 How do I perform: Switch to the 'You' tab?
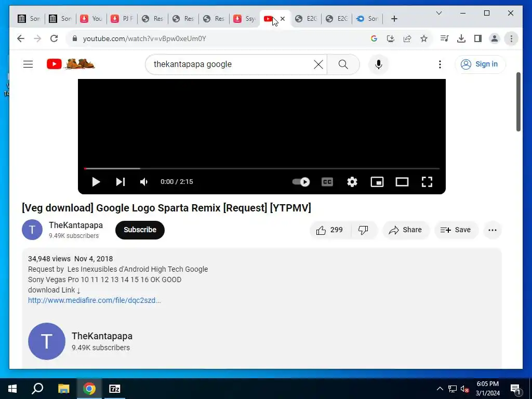coord(91,19)
